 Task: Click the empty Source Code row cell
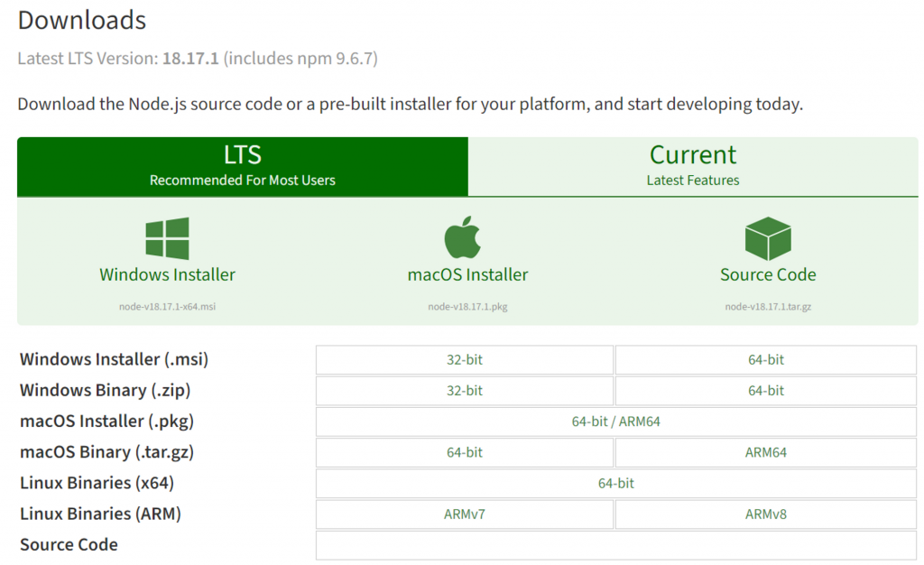click(616, 545)
